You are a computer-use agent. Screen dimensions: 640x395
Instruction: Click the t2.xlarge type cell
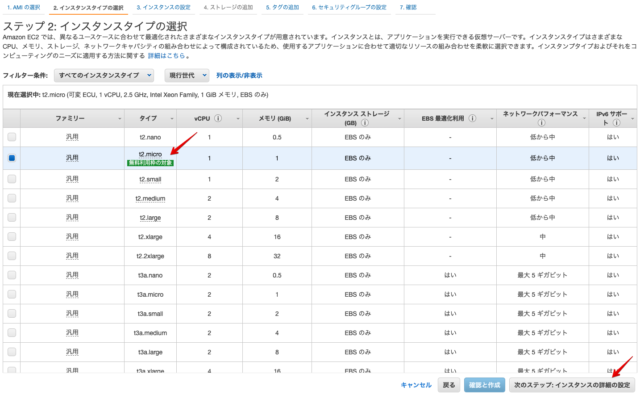coord(150,237)
